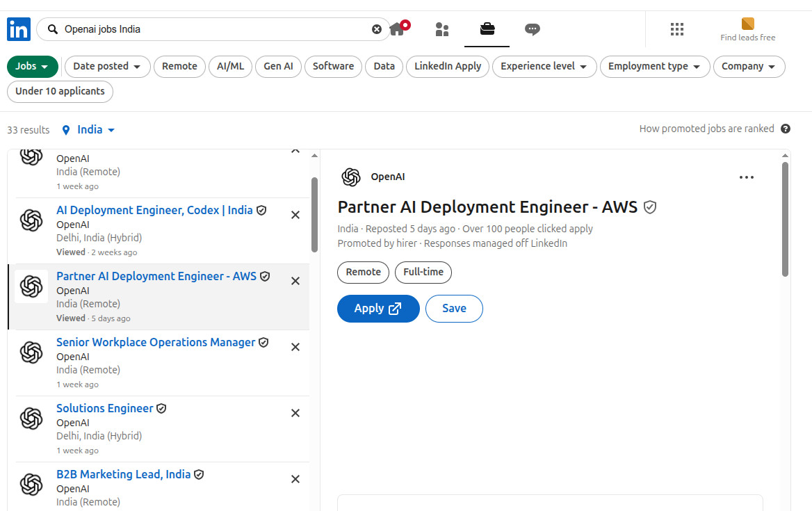Open more options menu in job detail
This screenshot has width=812, height=511.
click(x=746, y=177)
